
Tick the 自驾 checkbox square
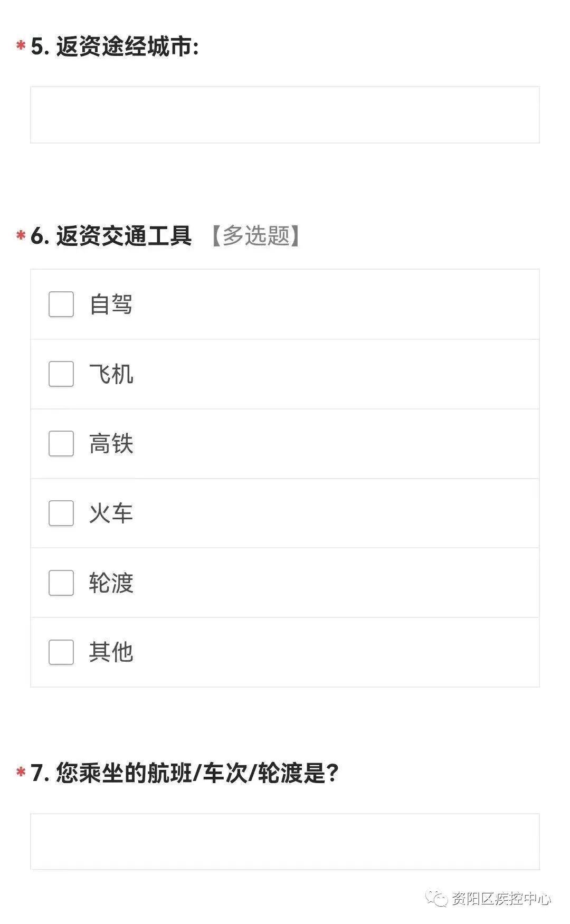(61, 304)
